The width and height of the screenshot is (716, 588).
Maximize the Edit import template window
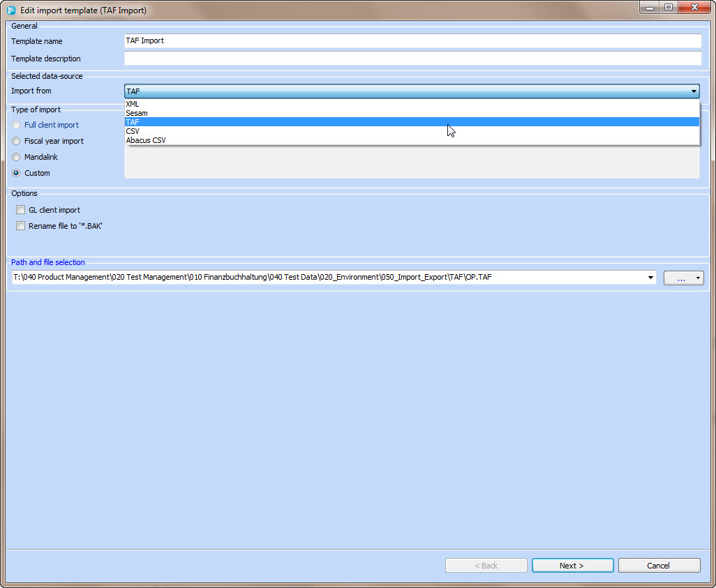coord(668,8)
